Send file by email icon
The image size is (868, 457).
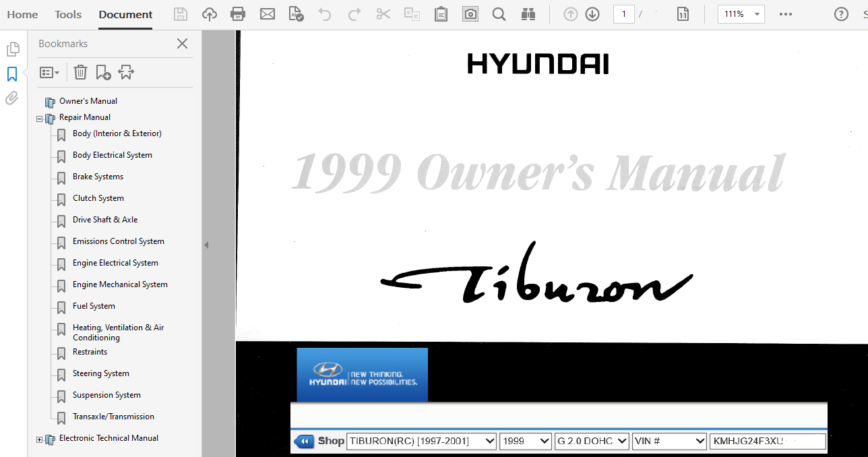click(x=268, y=14)
